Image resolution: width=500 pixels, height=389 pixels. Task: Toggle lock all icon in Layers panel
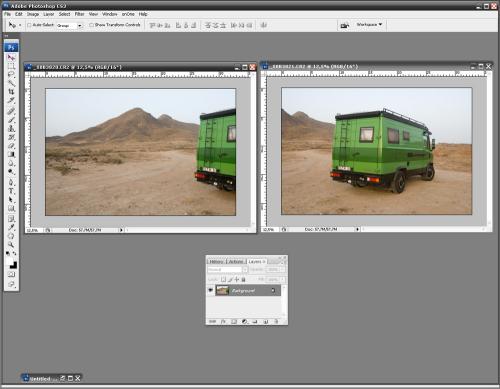pyautogui.click(x=243, y=279)
